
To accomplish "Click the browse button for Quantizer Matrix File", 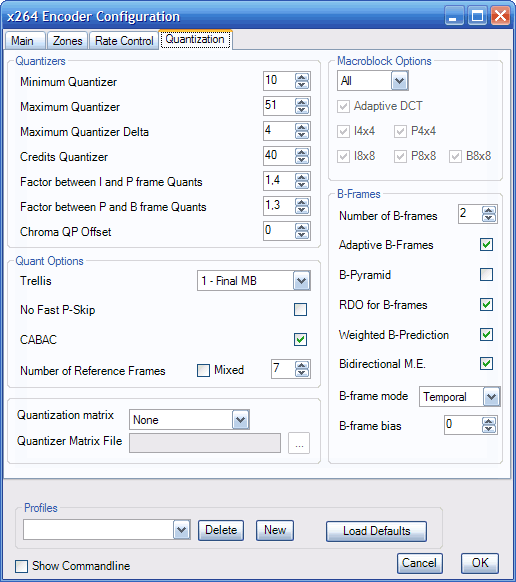I will click(x=299, y=443).
